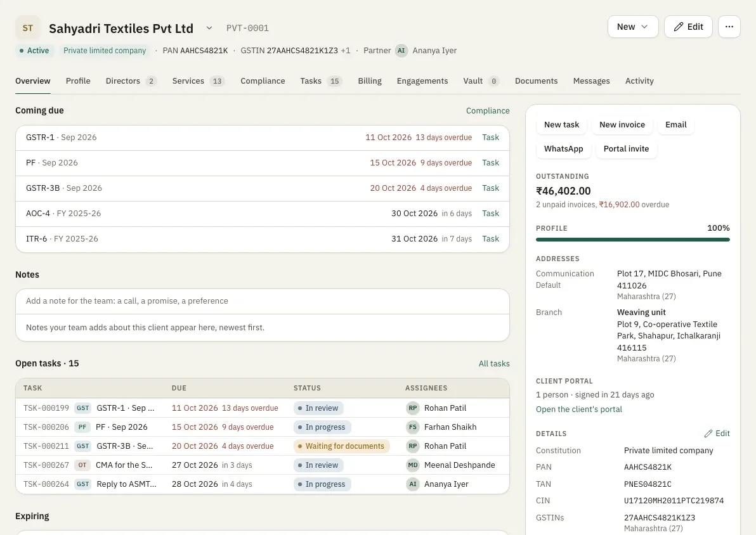Open the client's portal link

[x=579, y=409]
